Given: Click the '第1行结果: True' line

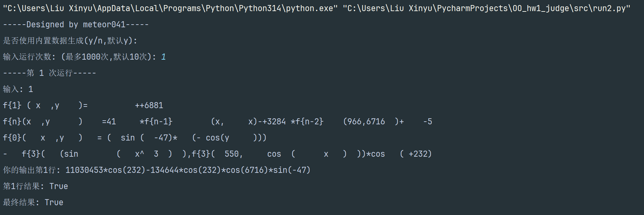Looking at the screenshot, I should (35, 186).
